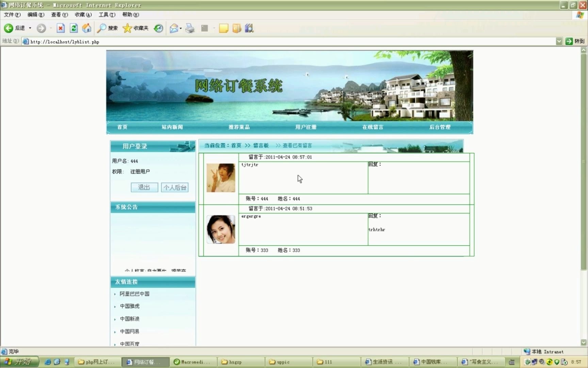Open the 搜索 search toolbar button

107,28
